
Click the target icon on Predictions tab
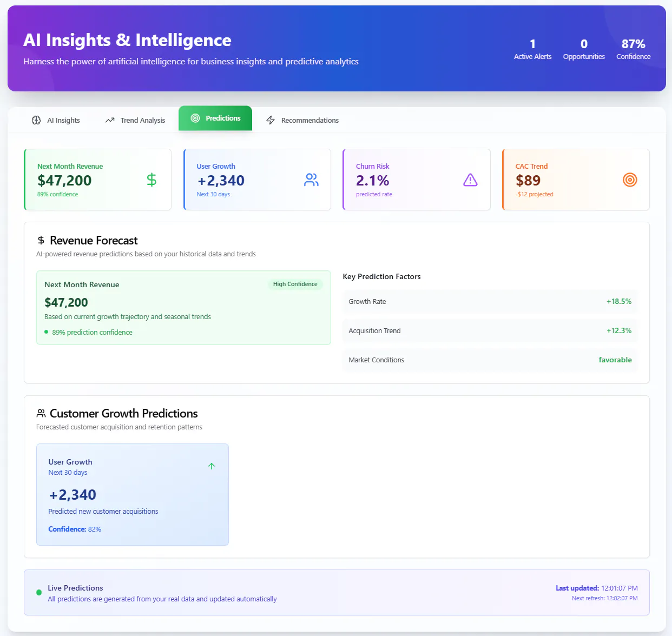(x=195, y=118)
